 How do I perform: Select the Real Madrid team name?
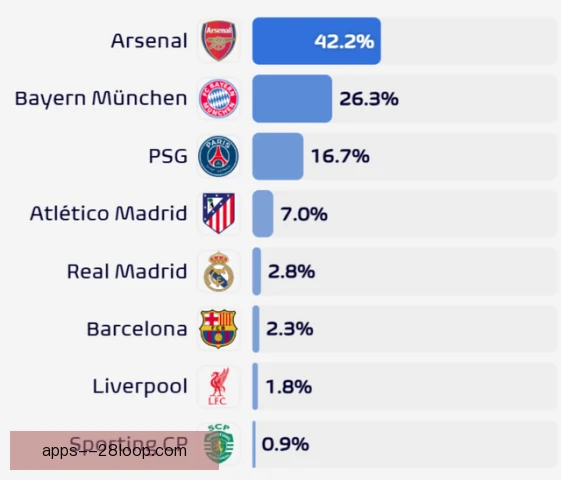[127, 271]
